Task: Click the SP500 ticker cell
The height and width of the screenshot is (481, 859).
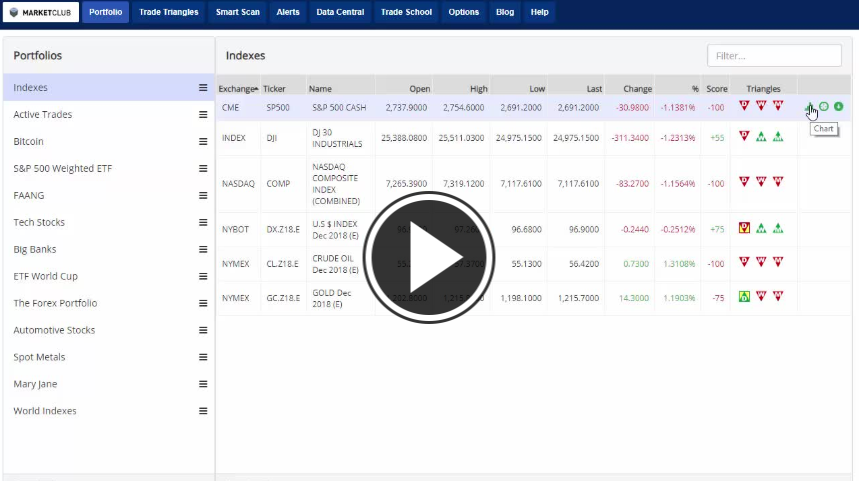Action: tap(278, 107)
